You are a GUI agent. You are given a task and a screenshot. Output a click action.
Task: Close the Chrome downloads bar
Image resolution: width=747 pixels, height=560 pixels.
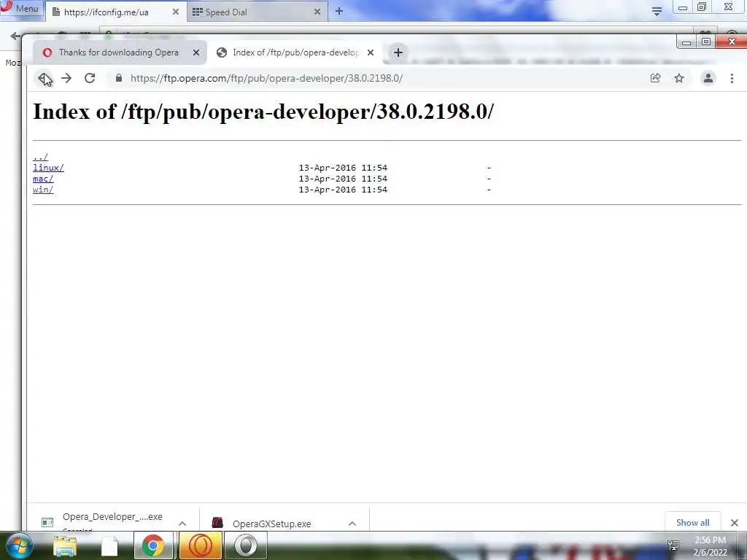734,522
